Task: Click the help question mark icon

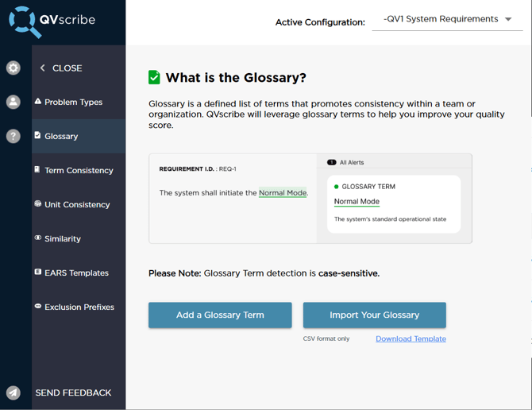Action: (x=13, y=136)
